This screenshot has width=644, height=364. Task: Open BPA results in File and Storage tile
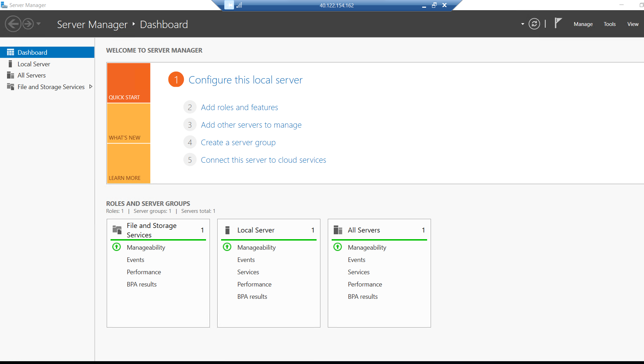pos(142,284)
